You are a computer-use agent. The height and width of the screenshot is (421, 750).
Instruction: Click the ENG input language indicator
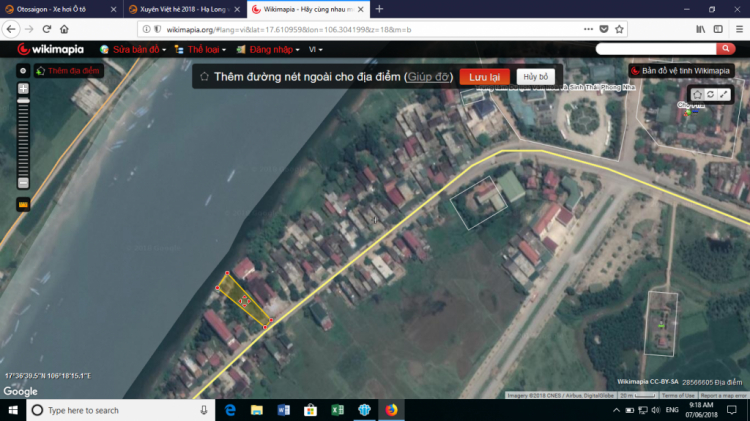[672, 410]
